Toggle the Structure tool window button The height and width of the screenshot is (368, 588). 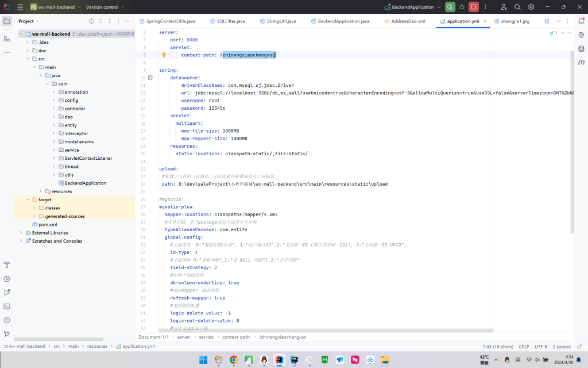click(7, 39)
